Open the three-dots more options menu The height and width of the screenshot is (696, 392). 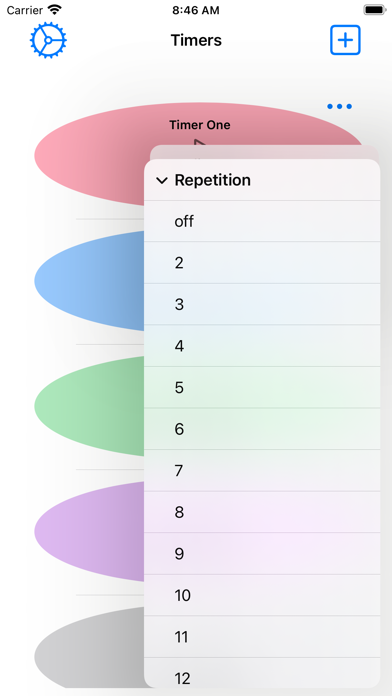click(340, 107)
